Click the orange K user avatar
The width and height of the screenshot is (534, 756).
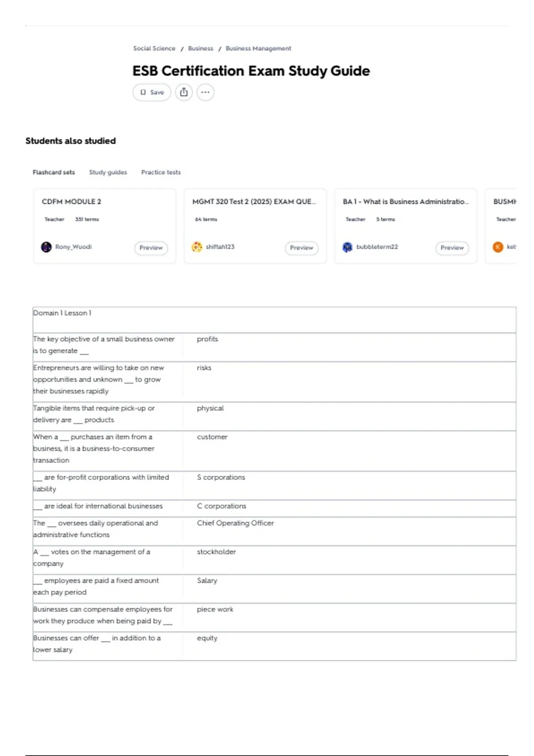(498, 247)
